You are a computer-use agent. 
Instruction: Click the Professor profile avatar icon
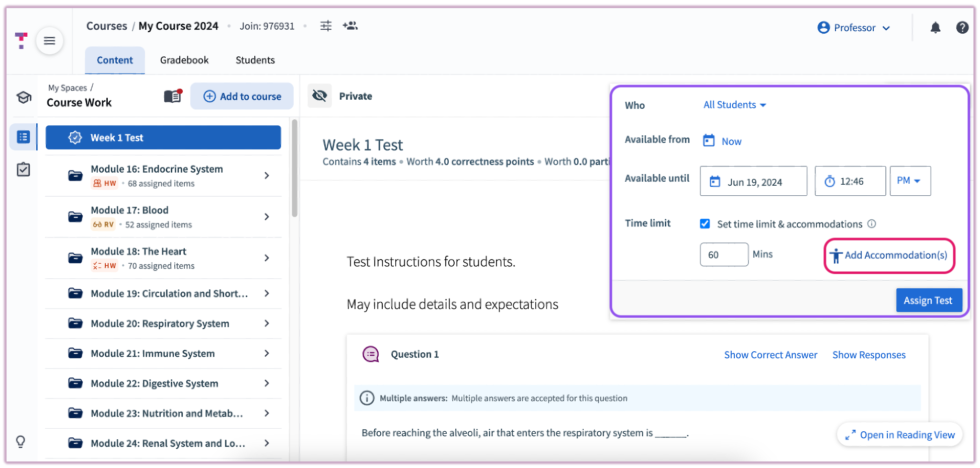823,28
